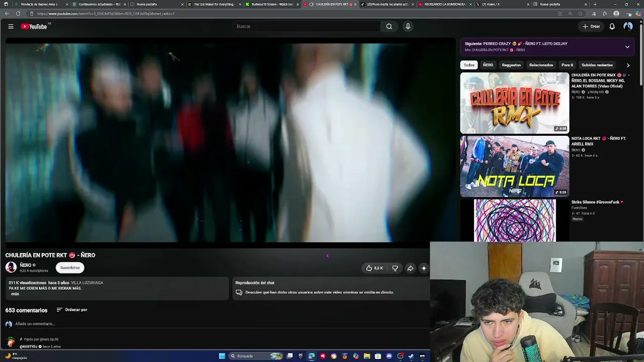The height and width of the screenshot is (362, 644).
Task: Open YouTube notifications bell
Action: (612, 26)
